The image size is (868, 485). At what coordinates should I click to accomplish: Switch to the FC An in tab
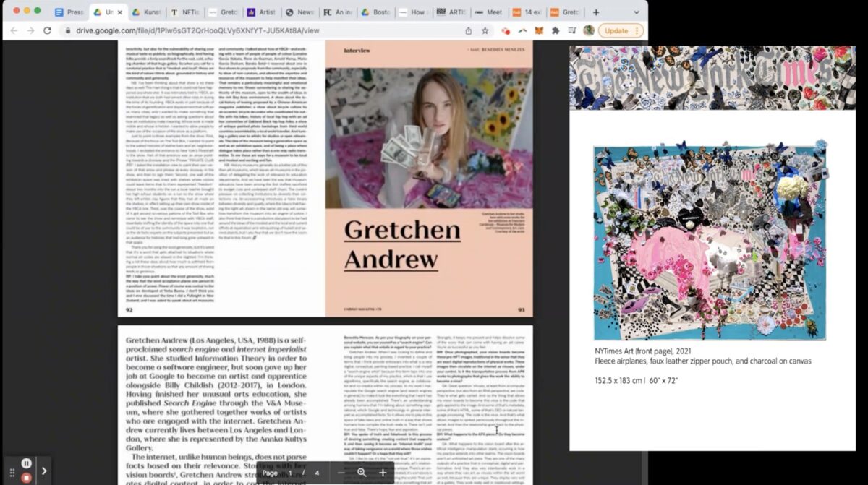click(339, 12)
